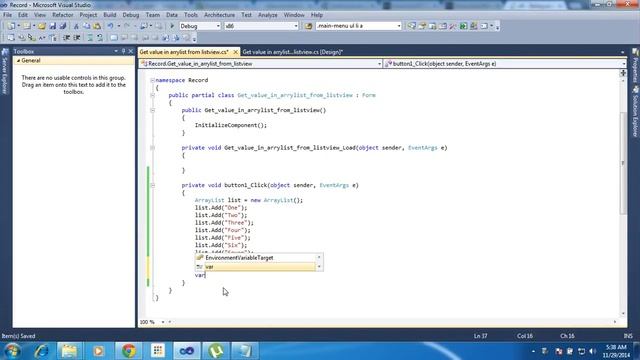
Task: Toggle a bookmark with the bookmark icon
Action: (113, 38)
